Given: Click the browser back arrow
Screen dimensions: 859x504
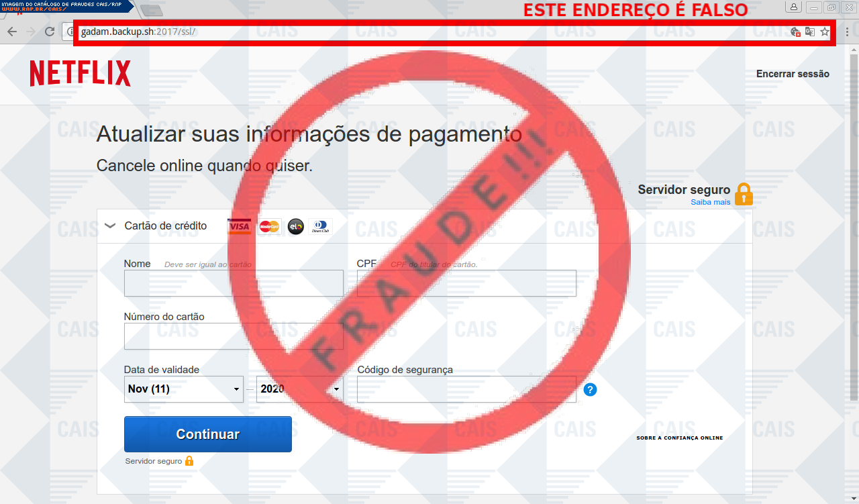Looking at the screenshot, I should pos(12,32).
